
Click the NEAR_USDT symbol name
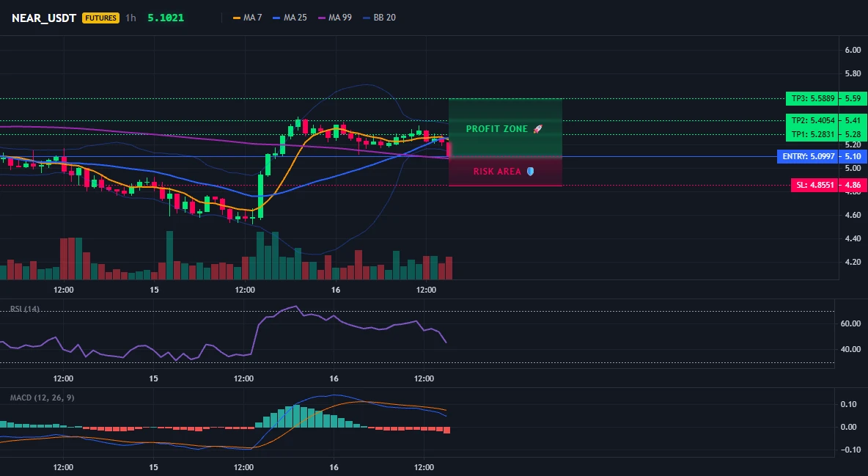point(44,18)
